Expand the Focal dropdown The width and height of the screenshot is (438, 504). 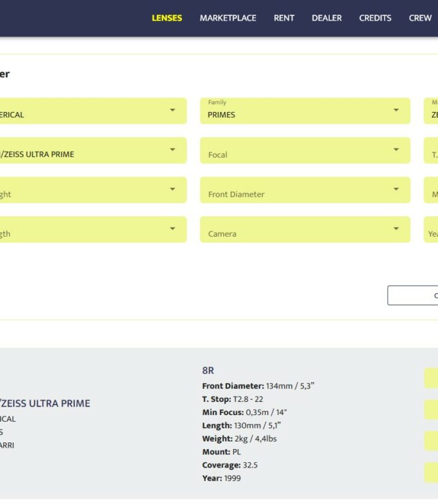305,151
